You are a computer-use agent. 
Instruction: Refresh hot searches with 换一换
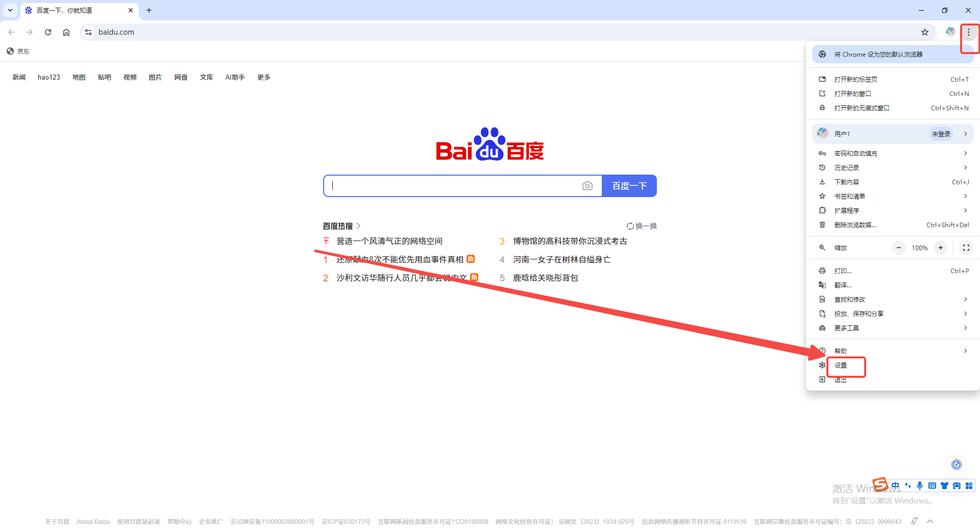tap(642, 226)
